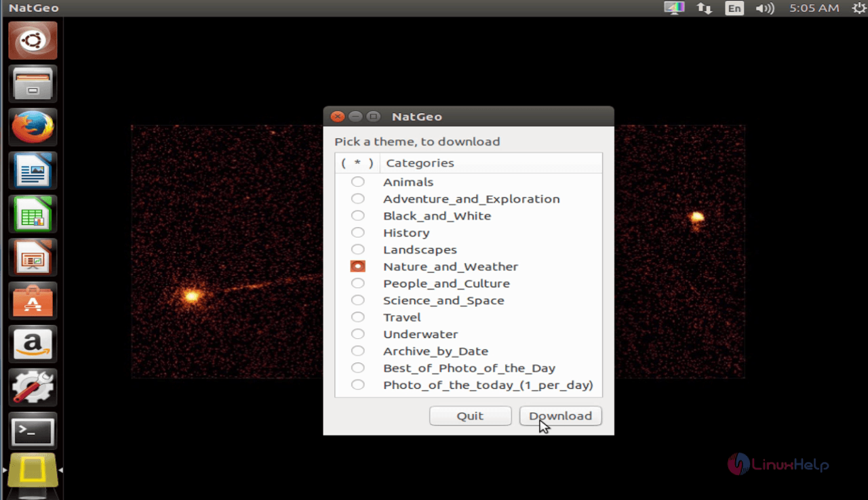This screenshot has width=868, height=500.
Task: Click the Quit button
Action: tap(470, 416)
